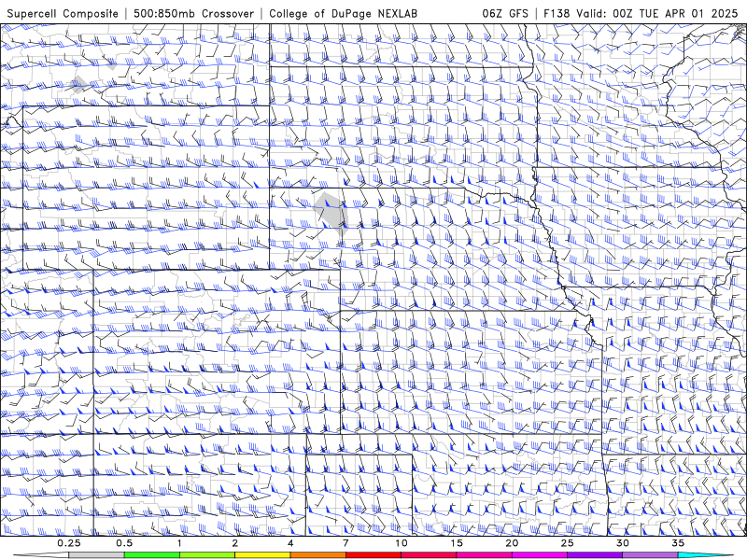747x560 pixels.
Task: Click the "06Z GFS" model run label
Action: tap(505, 13)
